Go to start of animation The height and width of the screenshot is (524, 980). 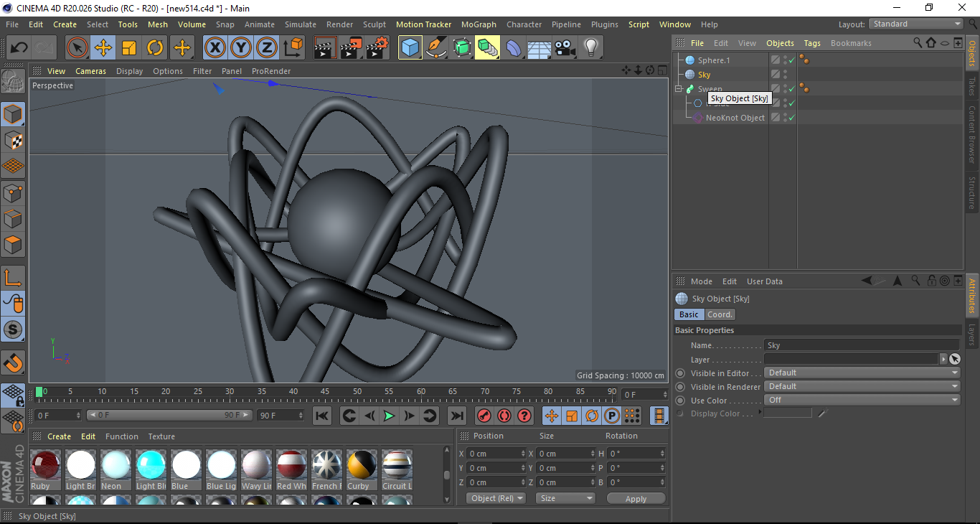click(x=322, y=416)
